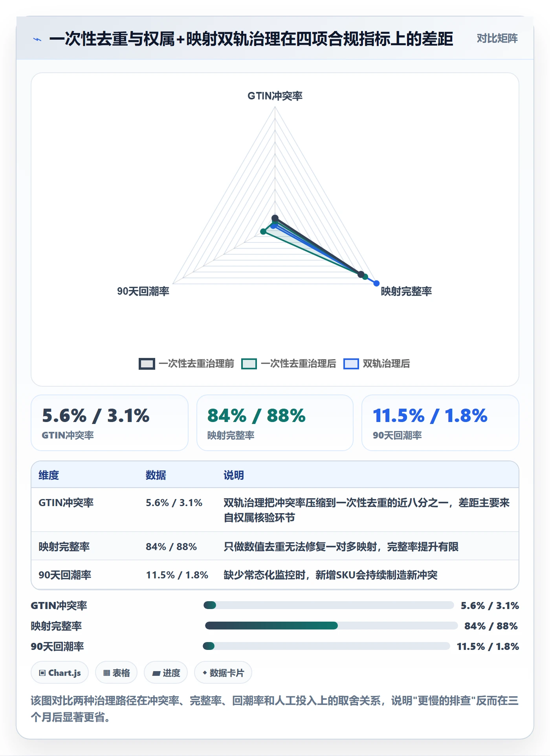Click the 表格 tag chip
Viewport: 550px width, 756px height.
[116, 673]
